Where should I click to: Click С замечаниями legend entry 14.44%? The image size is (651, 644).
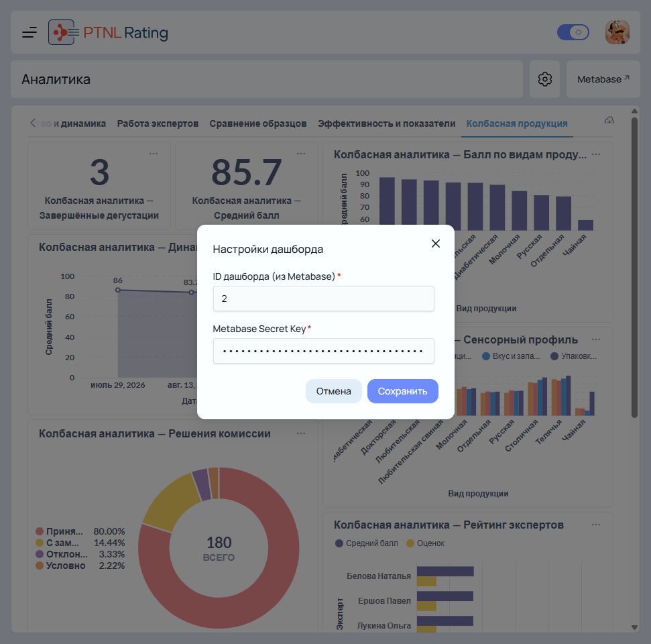coord(80,543)
